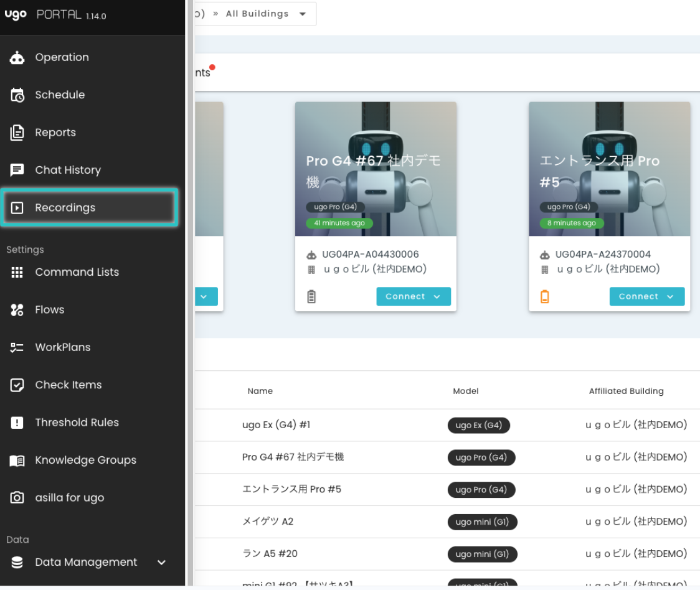This screenshot has width=700, height=590.
Task: Click the Knowledge Groups book icon
Action: tap(17, 460)
